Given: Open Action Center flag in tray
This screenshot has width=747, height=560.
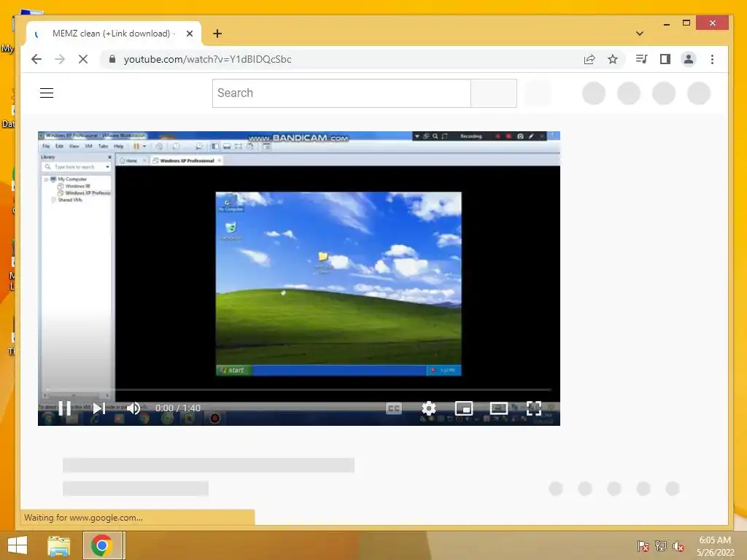Looking at the screenshot, I should [643, 546].
